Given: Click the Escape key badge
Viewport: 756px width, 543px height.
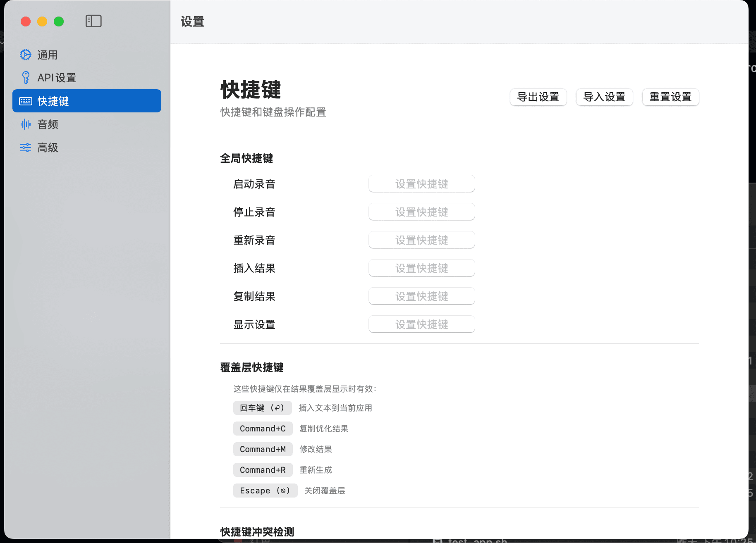Looking at the screenshot, I should click(x=265, y=491).
